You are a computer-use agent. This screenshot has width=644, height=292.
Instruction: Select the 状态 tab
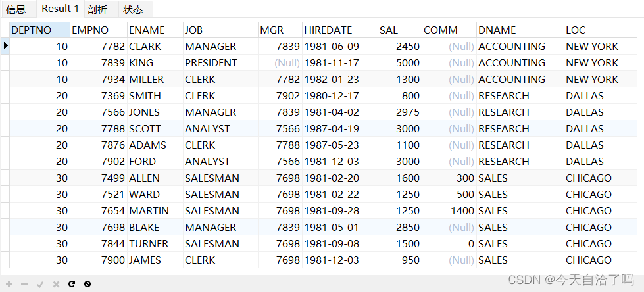133,9
